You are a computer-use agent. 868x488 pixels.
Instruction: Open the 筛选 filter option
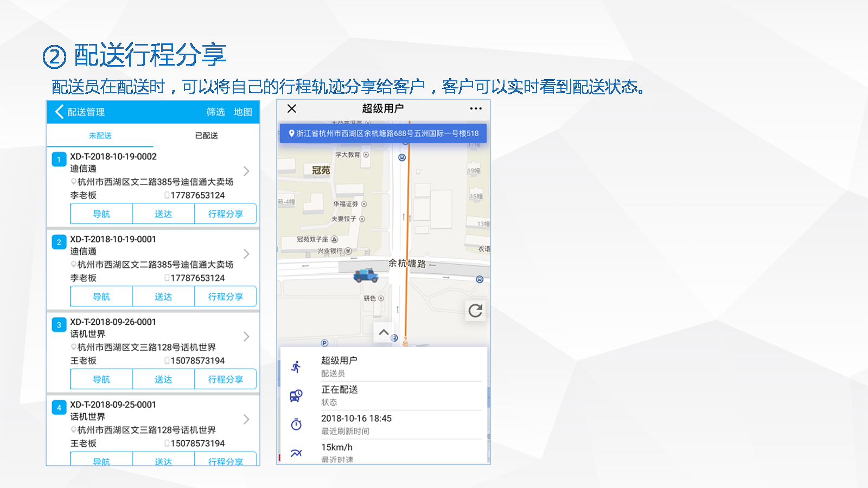[x=215, y=112]
